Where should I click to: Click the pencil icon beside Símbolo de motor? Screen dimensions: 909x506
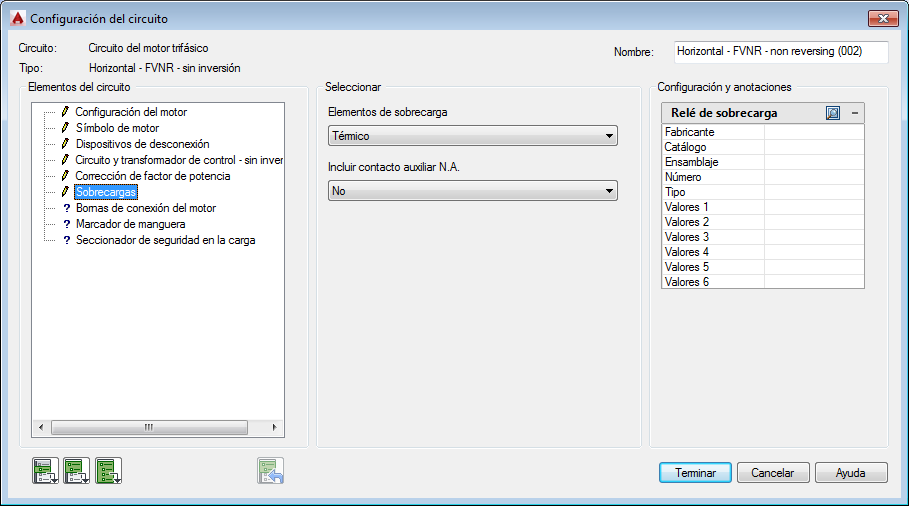(x=66, y=128)
